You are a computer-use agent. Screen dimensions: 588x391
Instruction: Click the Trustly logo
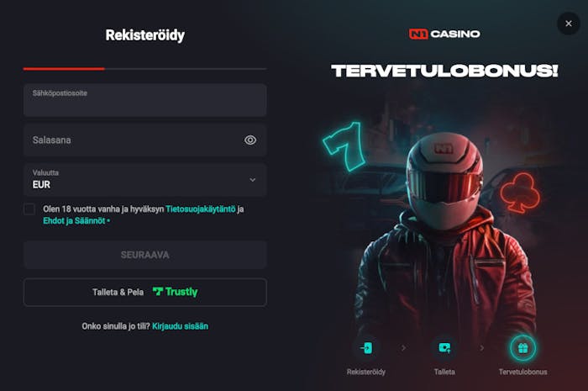pos(175,292)
